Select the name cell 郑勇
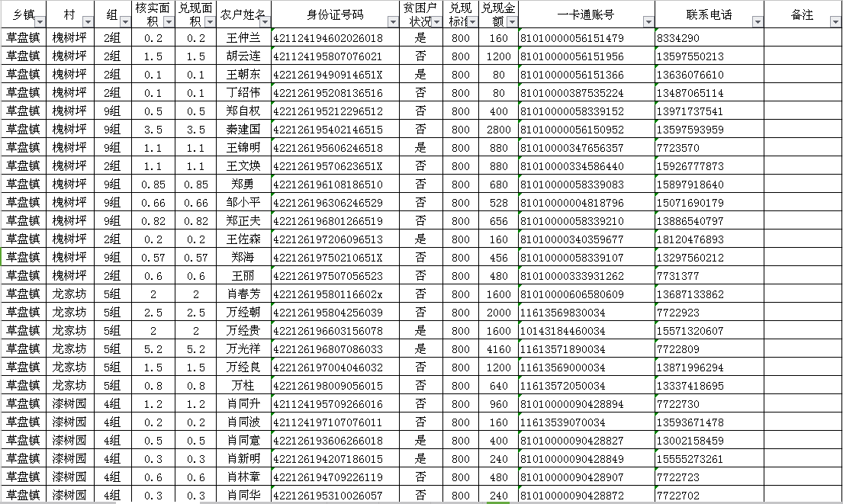 [243, 185]
